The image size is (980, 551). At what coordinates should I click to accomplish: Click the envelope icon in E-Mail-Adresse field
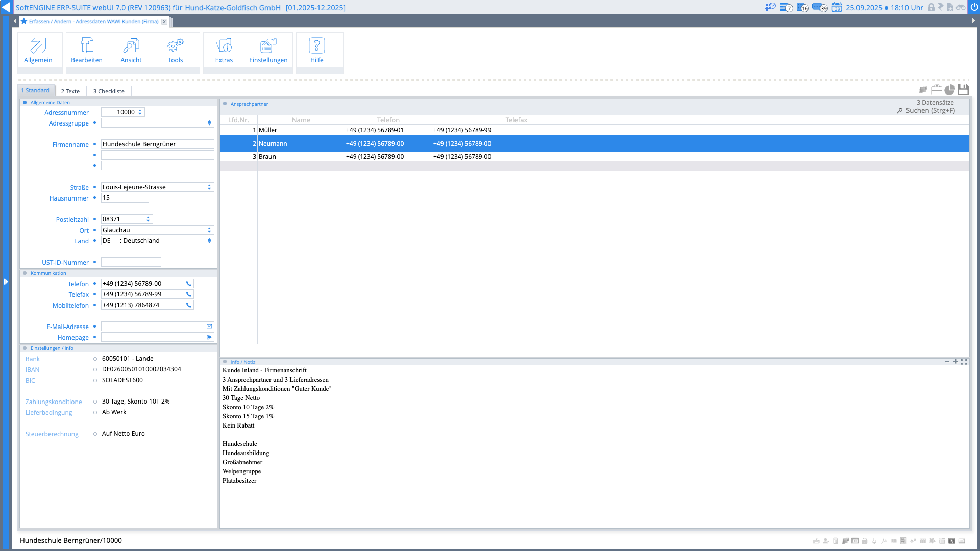209,327
